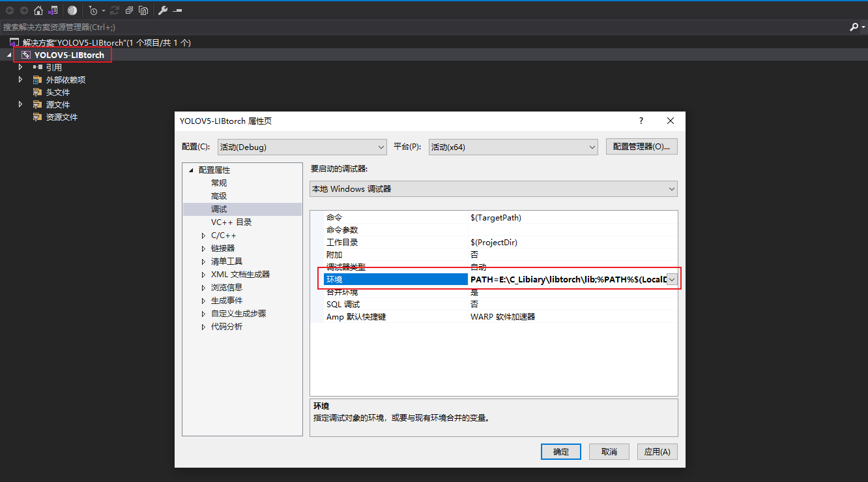
Task: Click the SQL 调试 property row label
Action: tap(343, 304)
